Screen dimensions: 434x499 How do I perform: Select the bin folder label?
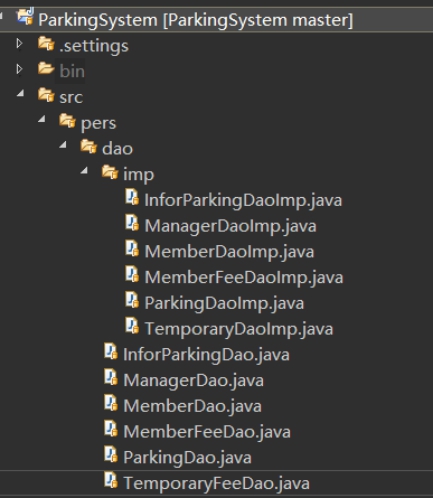pyautogui.click(x=72, y=71)
